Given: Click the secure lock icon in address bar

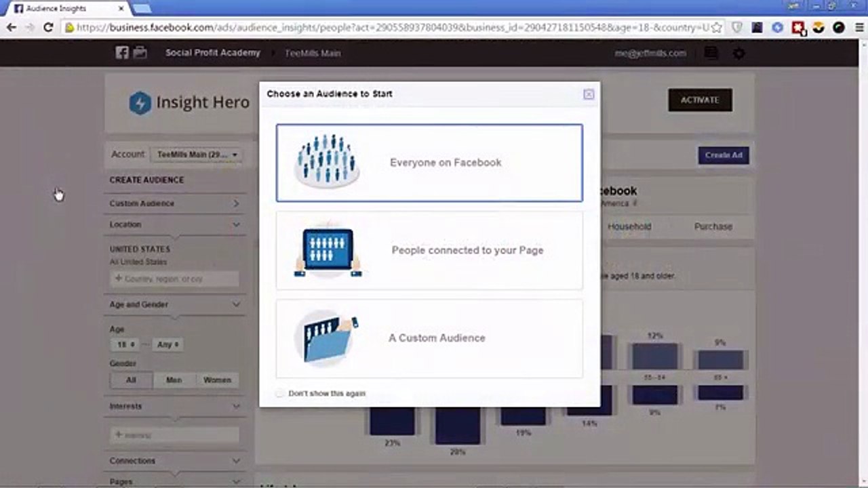Looking at the screenshot, I should pos(68,28).
